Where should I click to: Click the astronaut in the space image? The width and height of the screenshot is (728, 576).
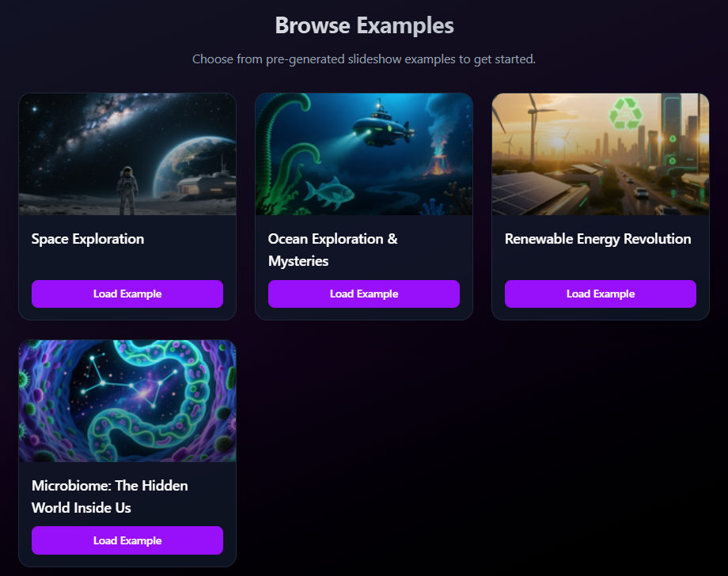(127, 184)
